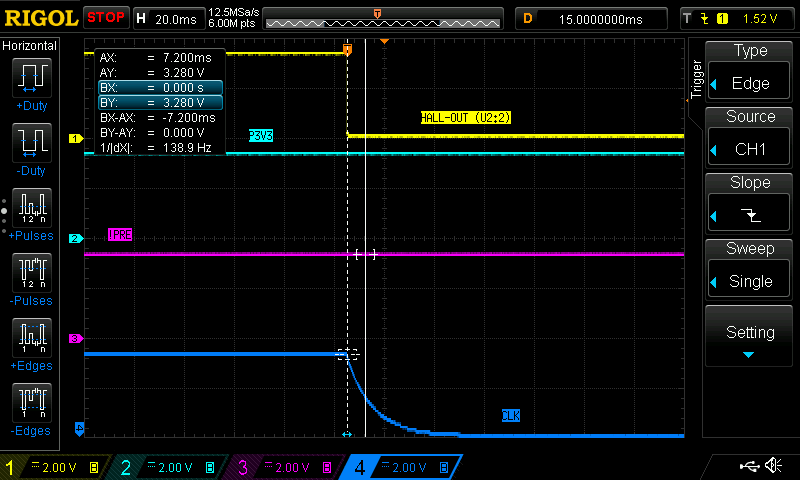Click the trigger falling-edge icon in status bar
This screenshot has width=800, height=480.
click(x=705, y=19)
